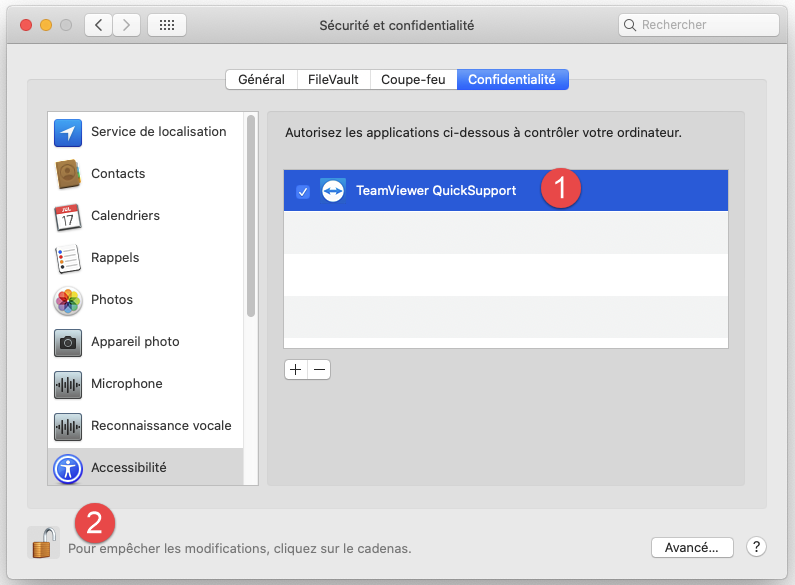
Task: Click the Reconnaissance vocale icon
Action: (x=68, y=426)
